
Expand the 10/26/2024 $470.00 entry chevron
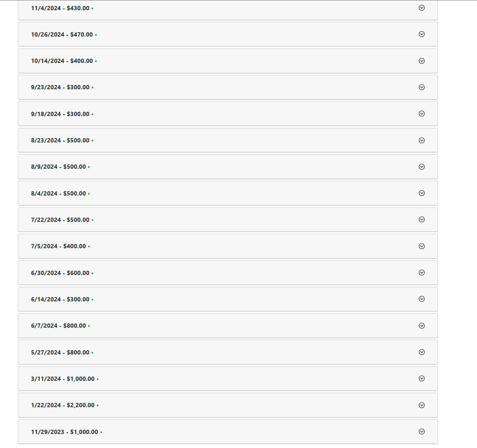(422, 34)
